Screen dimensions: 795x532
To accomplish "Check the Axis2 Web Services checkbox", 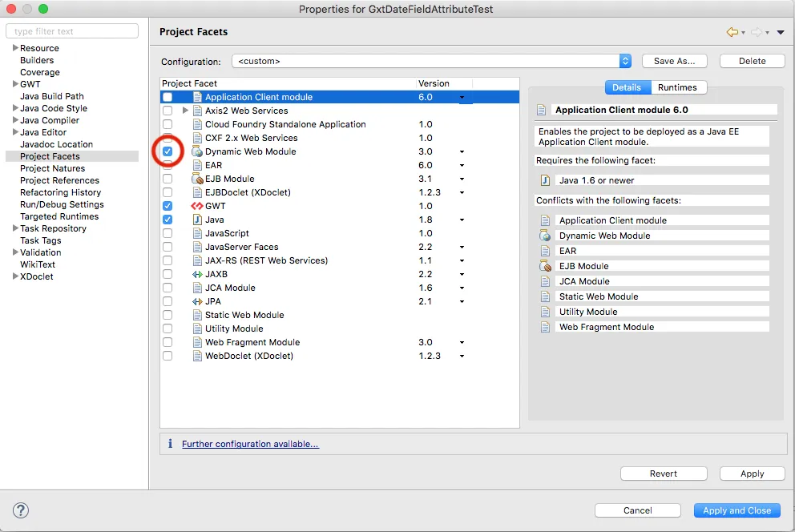I will click(167, 111).
